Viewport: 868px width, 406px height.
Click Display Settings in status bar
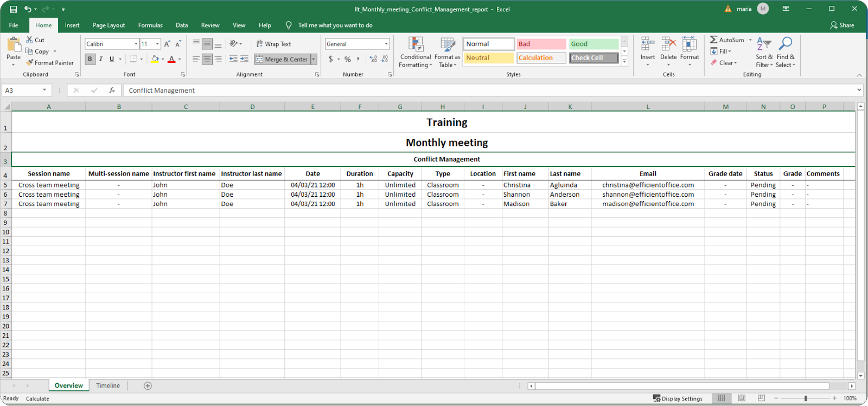tap(678, 398)
